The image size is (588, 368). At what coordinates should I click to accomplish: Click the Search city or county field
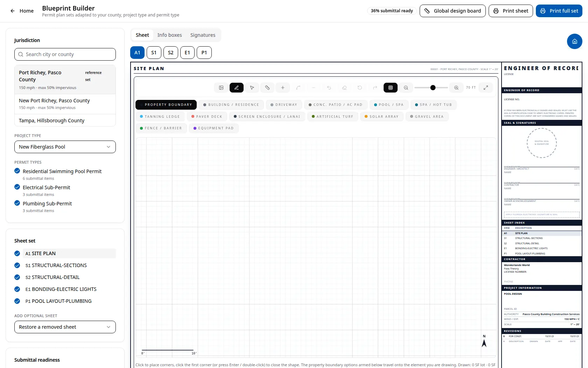pos(65,54)
